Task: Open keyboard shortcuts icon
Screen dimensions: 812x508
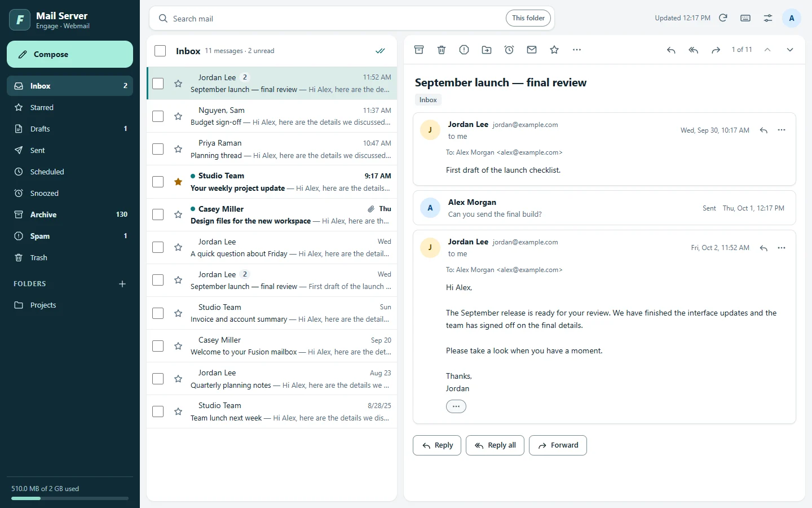Action: click(745, 18)
